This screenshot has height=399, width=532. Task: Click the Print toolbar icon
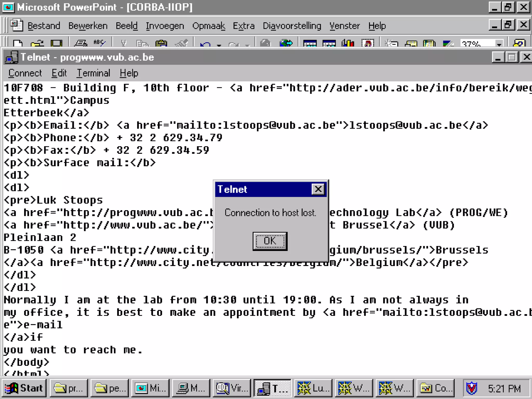(x=81, y=43)
